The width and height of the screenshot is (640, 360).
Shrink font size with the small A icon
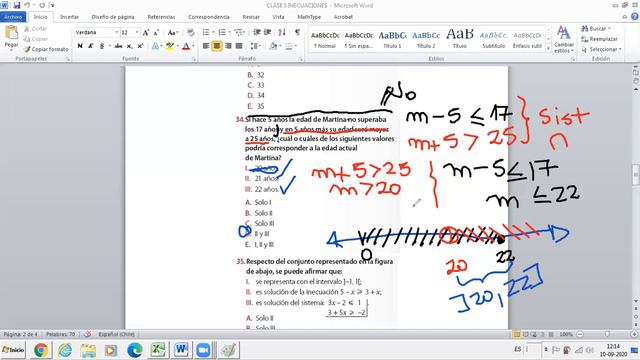pos(156,32)
